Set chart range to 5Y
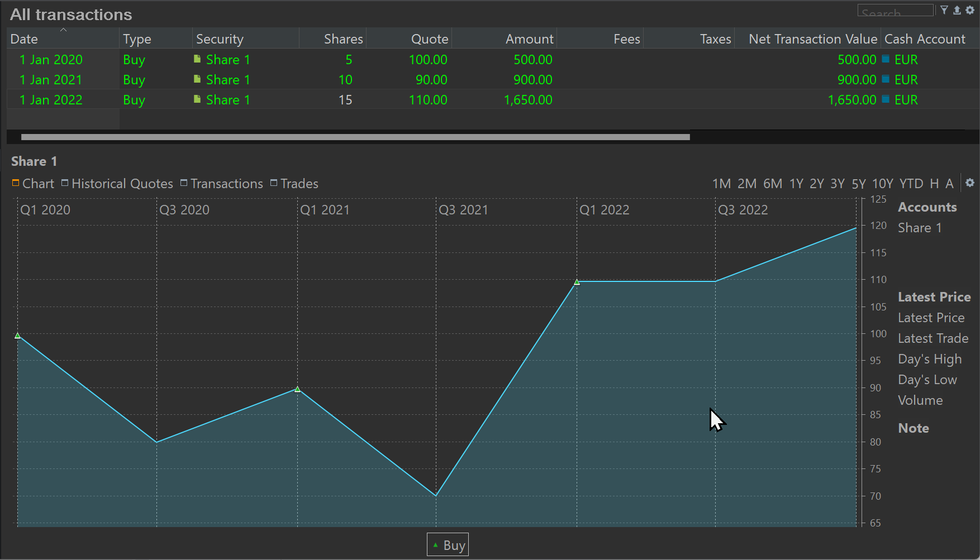Viewport: 980px width, 560px height. [859, 184]
